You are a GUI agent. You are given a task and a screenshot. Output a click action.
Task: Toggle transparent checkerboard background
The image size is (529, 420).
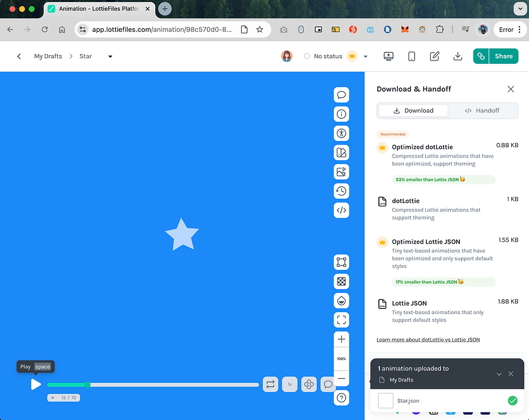(x=341, y=281)
